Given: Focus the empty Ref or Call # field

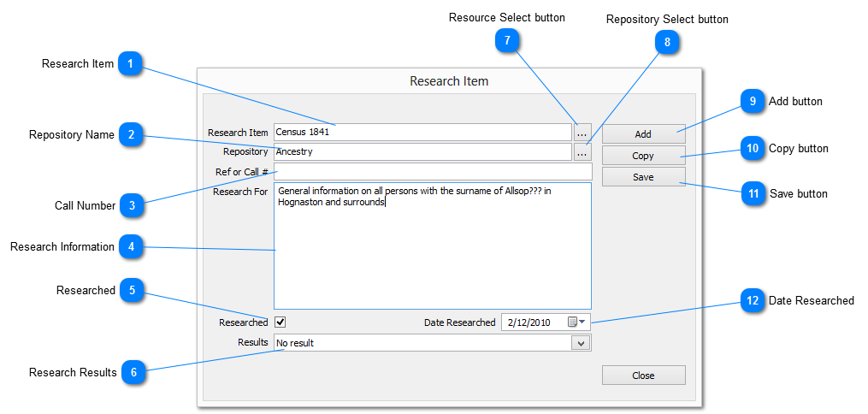Looking at the screenshot, I should pos(432,172).
